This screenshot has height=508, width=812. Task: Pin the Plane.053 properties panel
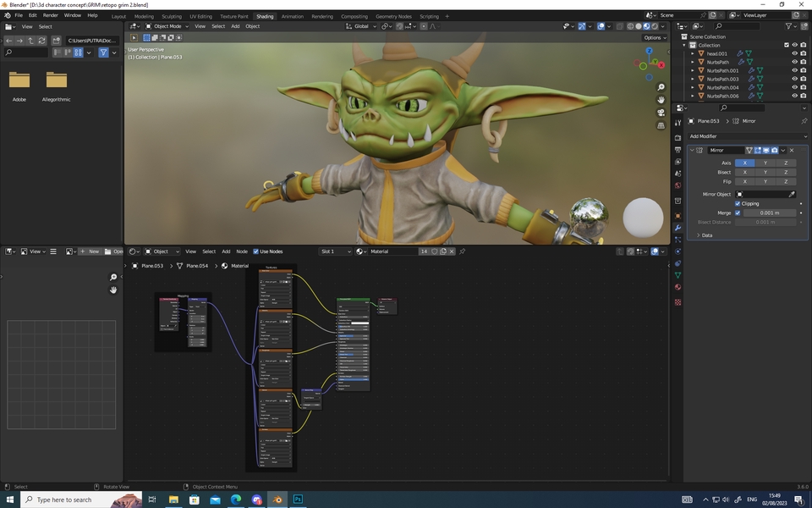pos(804,121)
